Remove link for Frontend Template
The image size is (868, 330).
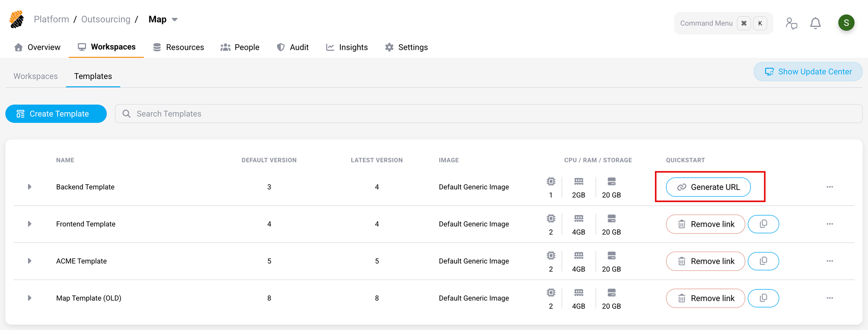click(705, 224)
